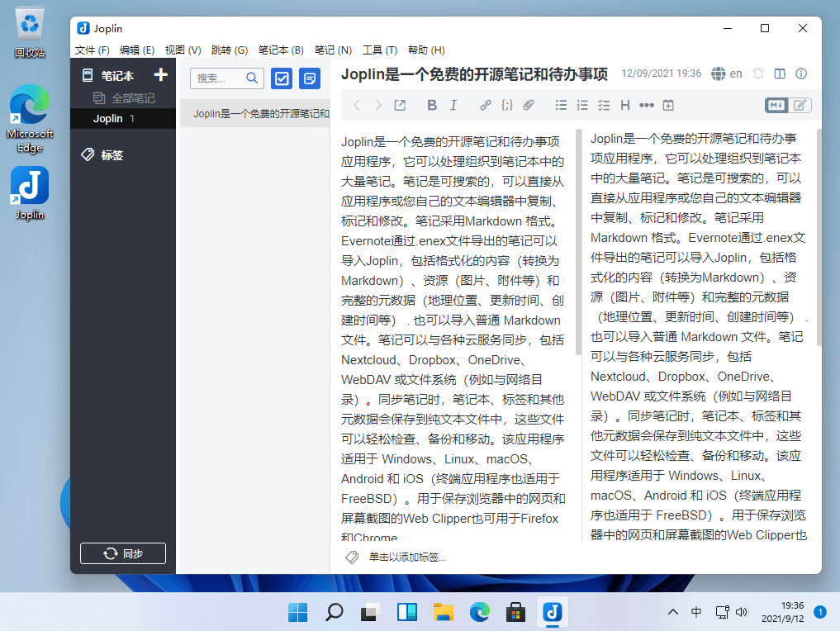Open note in external editor
The image size is (840, 631).
(400, 105)
